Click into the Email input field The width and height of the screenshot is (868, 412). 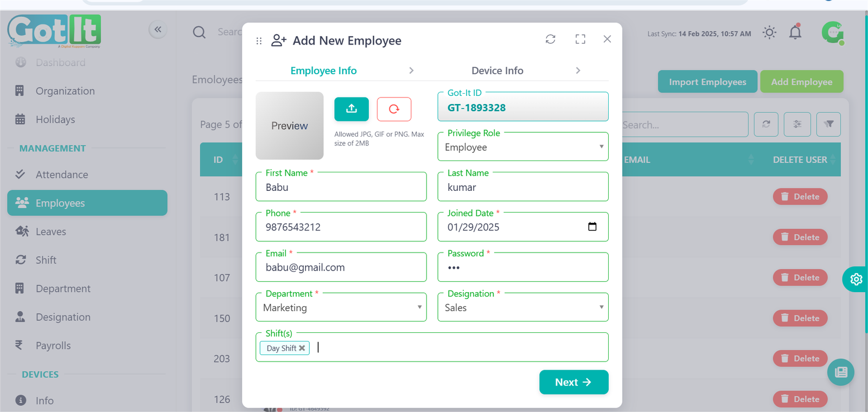[341, 267]
